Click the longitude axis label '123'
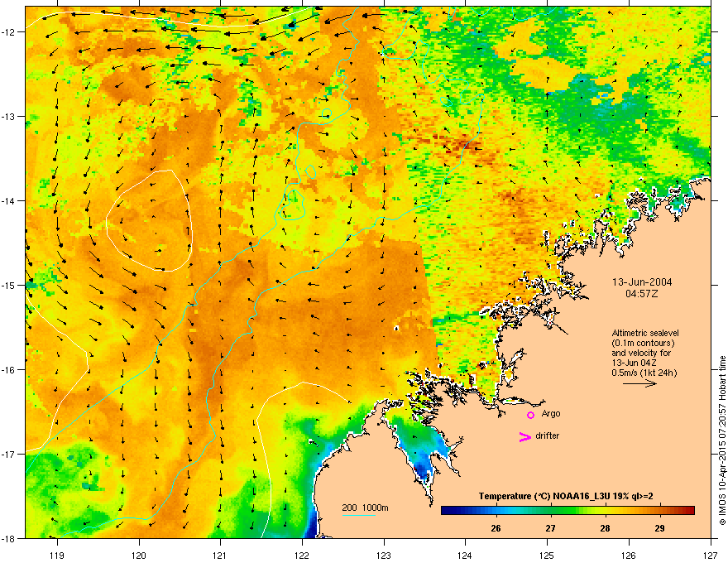This screenshot has height=563, width=728. [384, 555]
